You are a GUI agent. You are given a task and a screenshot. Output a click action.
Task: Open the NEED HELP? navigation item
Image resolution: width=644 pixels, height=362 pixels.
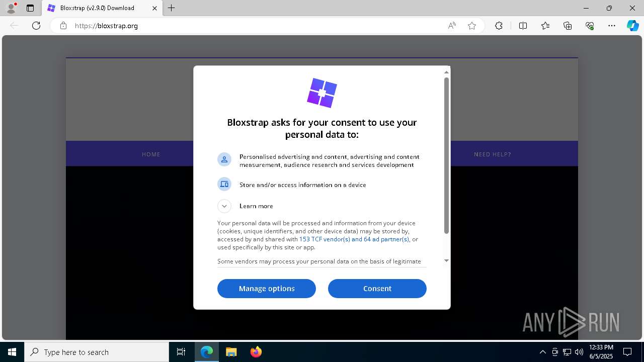point(493,154)
